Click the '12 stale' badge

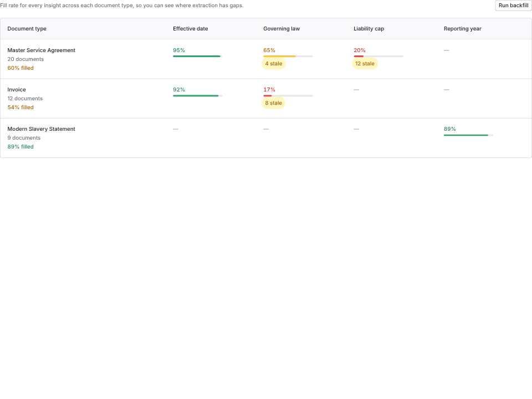(x=365, y=63)
